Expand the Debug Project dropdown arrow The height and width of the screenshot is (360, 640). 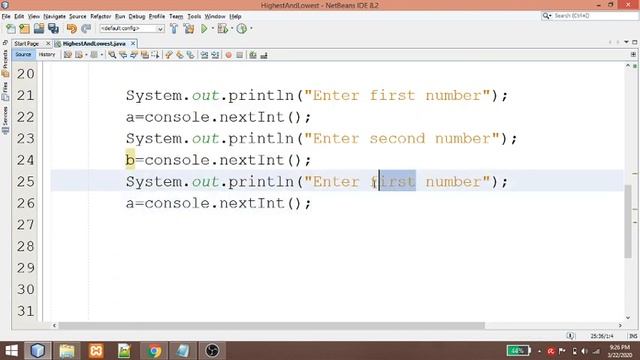pos(231,29)
